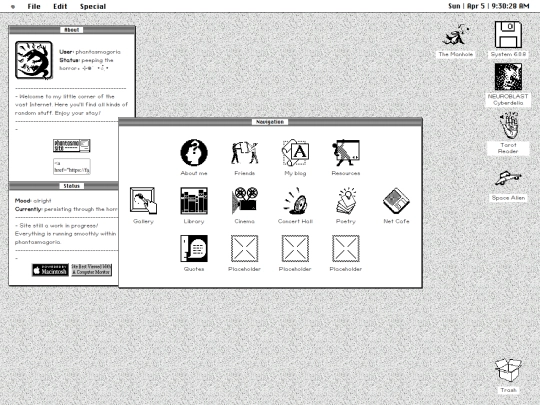
Task: Open the Space Alien desktop icon
Action: click(508, 178)
